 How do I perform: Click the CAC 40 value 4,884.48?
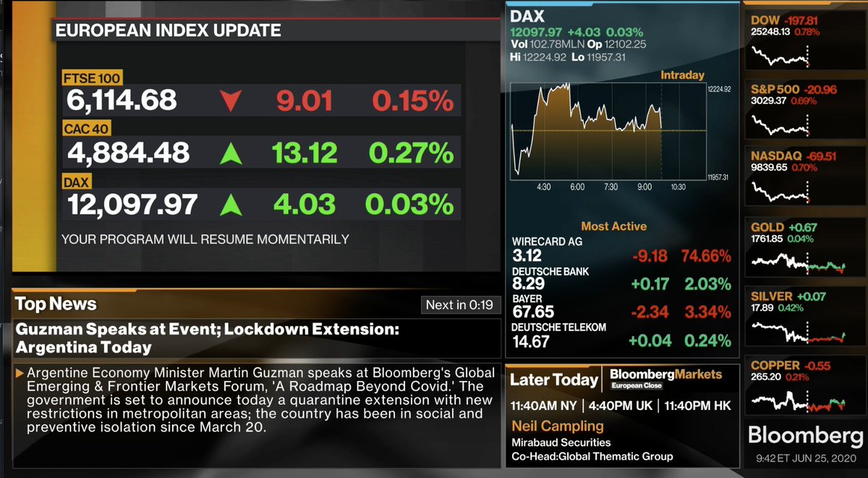(x=128, y=153)
